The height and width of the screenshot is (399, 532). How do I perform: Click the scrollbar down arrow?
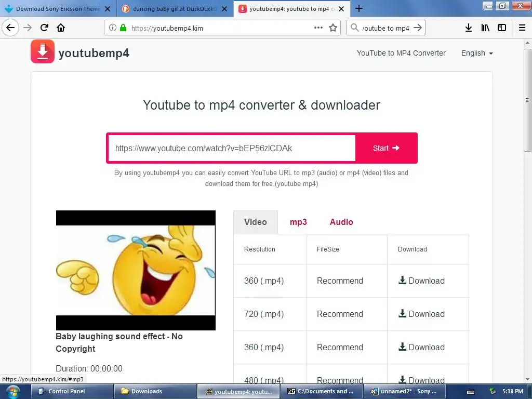pyautogui.click(x=527, y=379)
